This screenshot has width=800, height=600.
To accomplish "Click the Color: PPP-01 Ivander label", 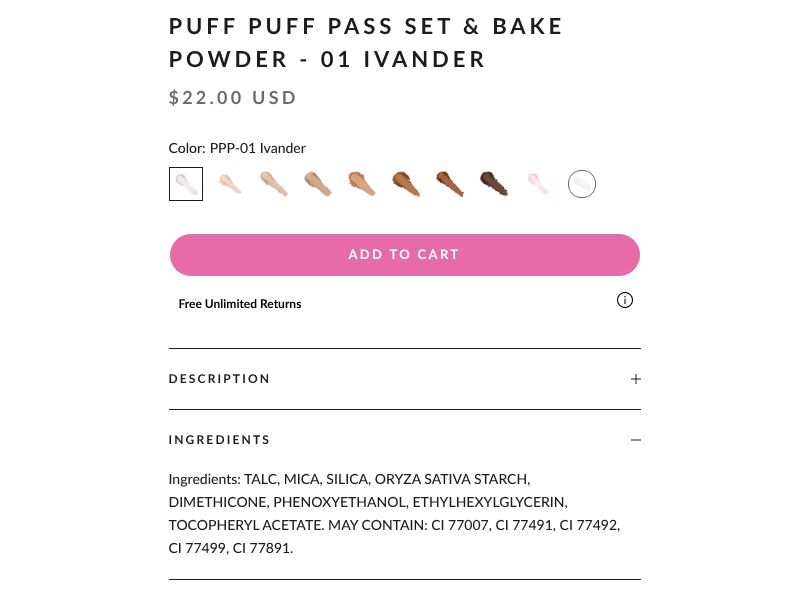I will (237, 147).
